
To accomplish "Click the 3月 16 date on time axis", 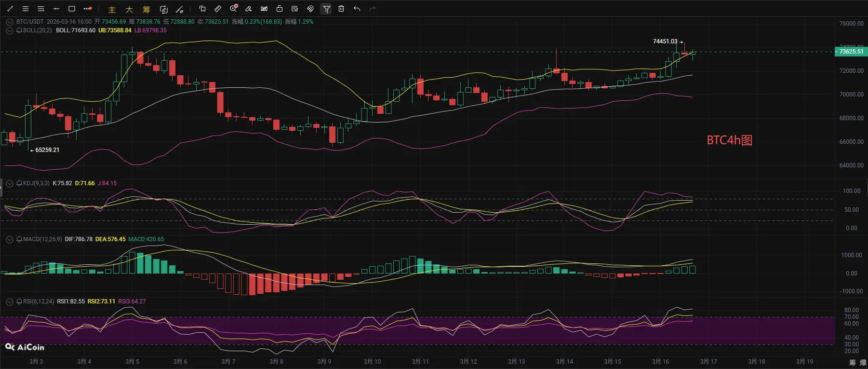I will (660, 362).
